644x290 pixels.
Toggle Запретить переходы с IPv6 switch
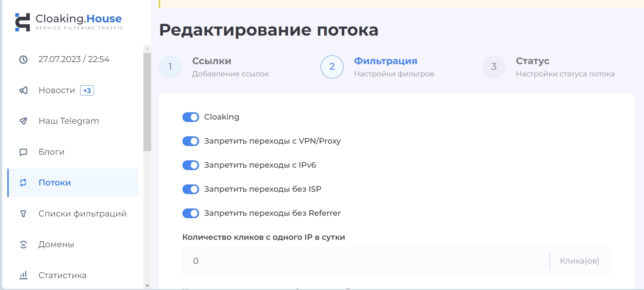(x=191, y=165)
